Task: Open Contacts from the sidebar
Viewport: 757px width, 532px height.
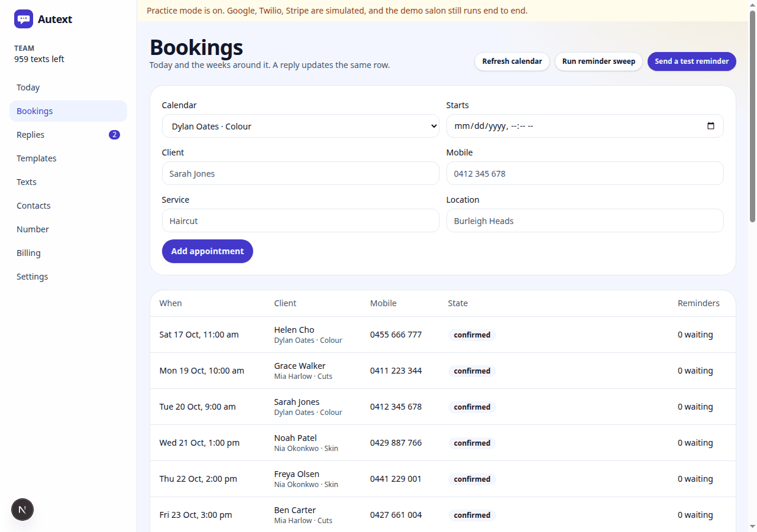Action: pos(68,206)
